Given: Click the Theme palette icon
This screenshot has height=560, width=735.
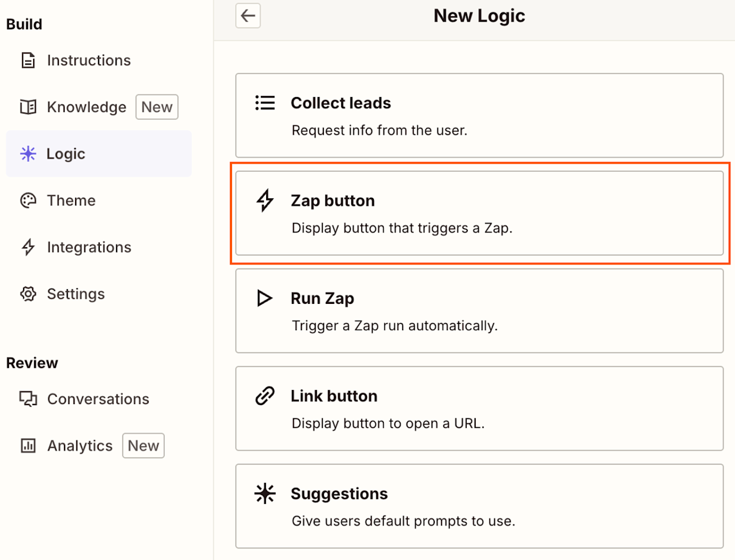Looking at the screenshot, I should point(28,200).
